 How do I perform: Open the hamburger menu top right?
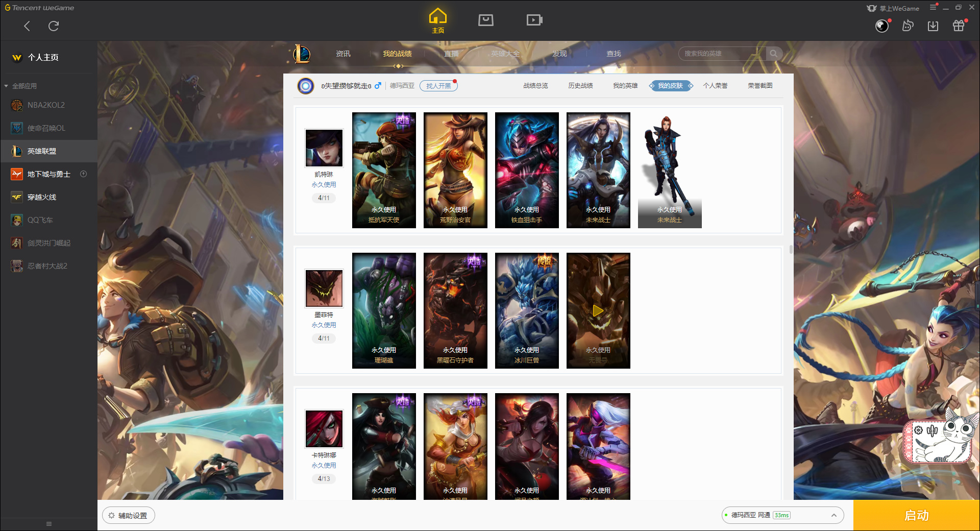click(933, 7)
